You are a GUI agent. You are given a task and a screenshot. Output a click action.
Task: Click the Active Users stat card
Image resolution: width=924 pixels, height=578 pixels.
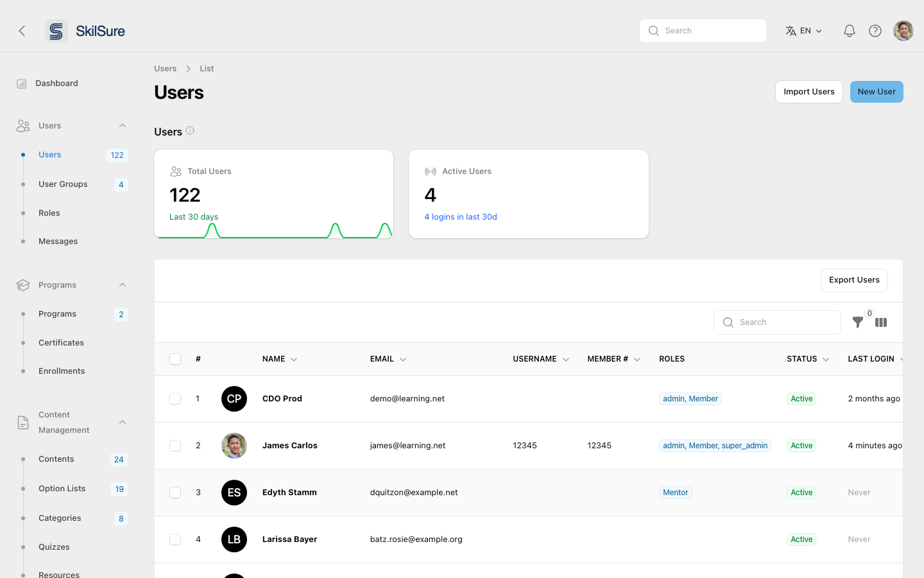point(529,194)
